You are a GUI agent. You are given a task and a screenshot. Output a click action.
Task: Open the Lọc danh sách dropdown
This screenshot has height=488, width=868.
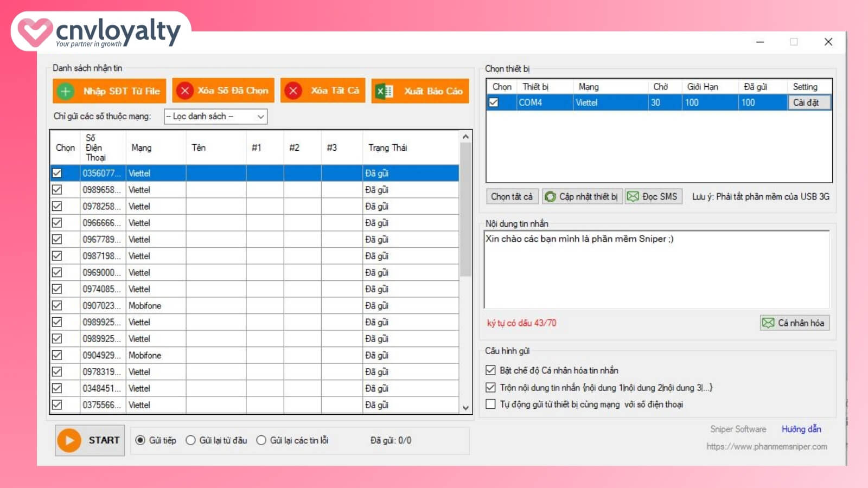click(215, 117)
